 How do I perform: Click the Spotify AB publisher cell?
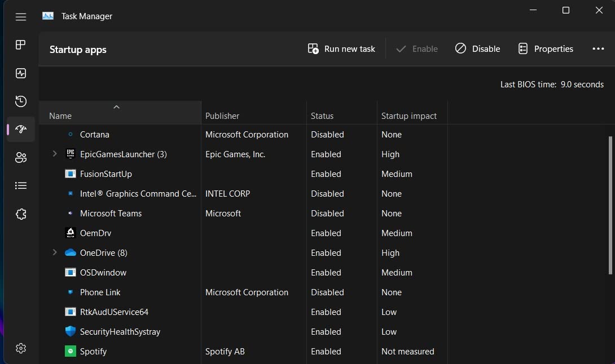(225, 352)
